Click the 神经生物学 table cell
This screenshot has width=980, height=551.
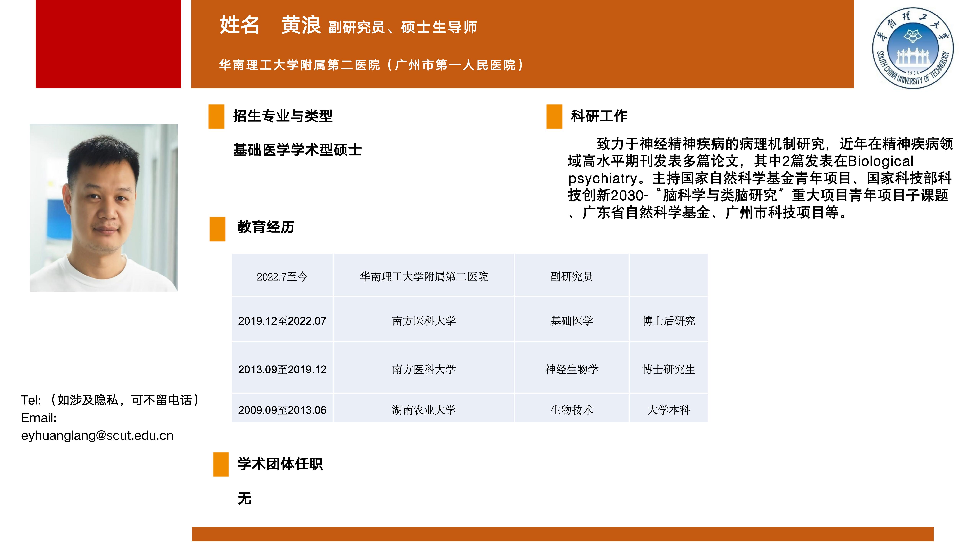pos(571,369)
